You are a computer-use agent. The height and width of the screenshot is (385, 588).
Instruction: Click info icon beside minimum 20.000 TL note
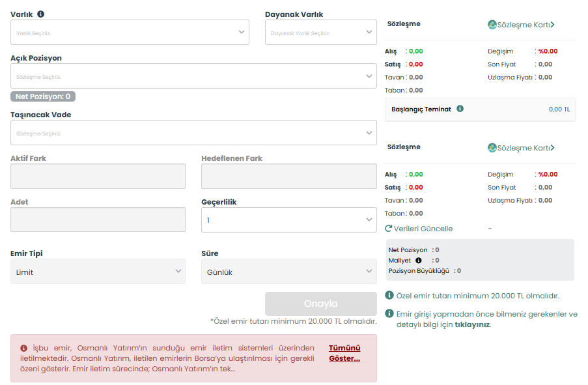[389, 296]
